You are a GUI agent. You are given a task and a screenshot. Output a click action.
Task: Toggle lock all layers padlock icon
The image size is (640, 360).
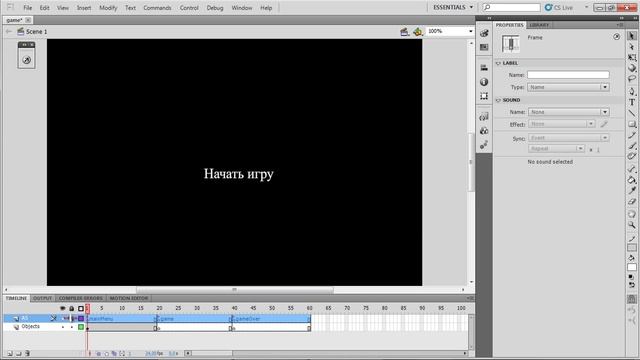tap(71, 308)
